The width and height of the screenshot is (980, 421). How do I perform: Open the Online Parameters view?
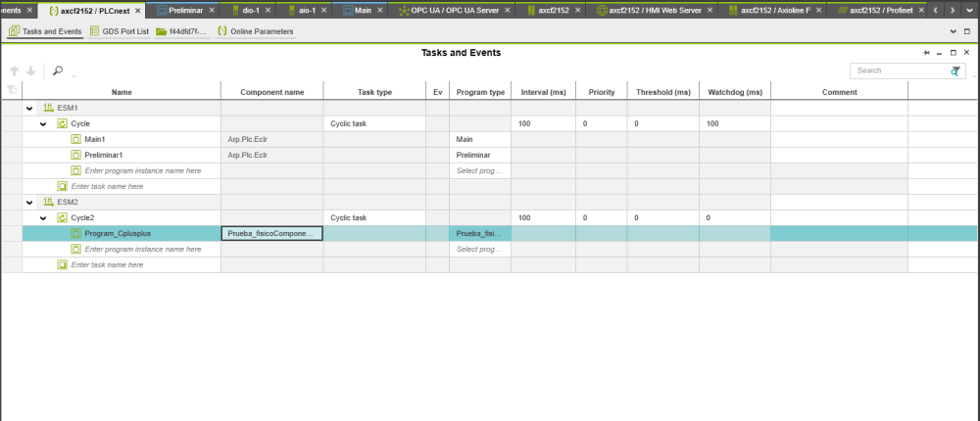(254, 31)
